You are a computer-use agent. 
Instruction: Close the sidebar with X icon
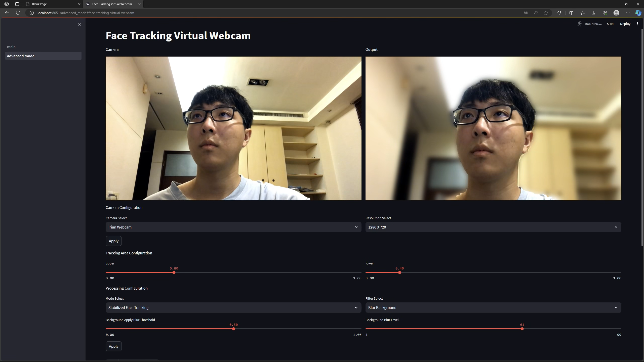[x=79, y=24]
